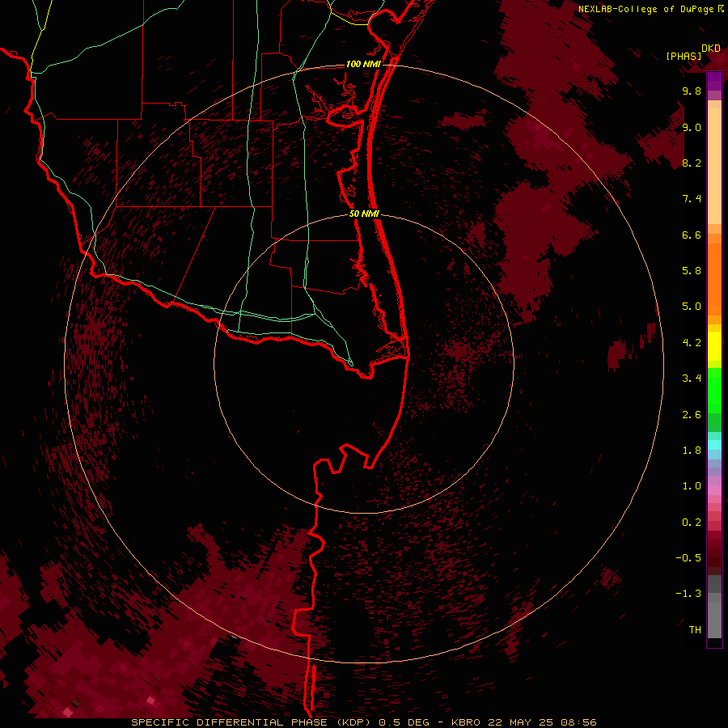Screen dimensions: 728x728
Task: Click the 5.8 scale value
Action: pos(692,271)
